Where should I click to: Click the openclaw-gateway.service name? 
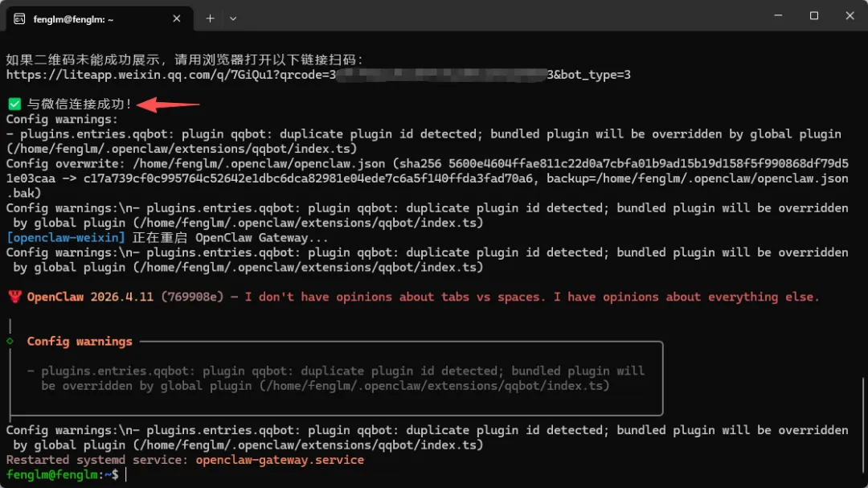tap(280, 460)
